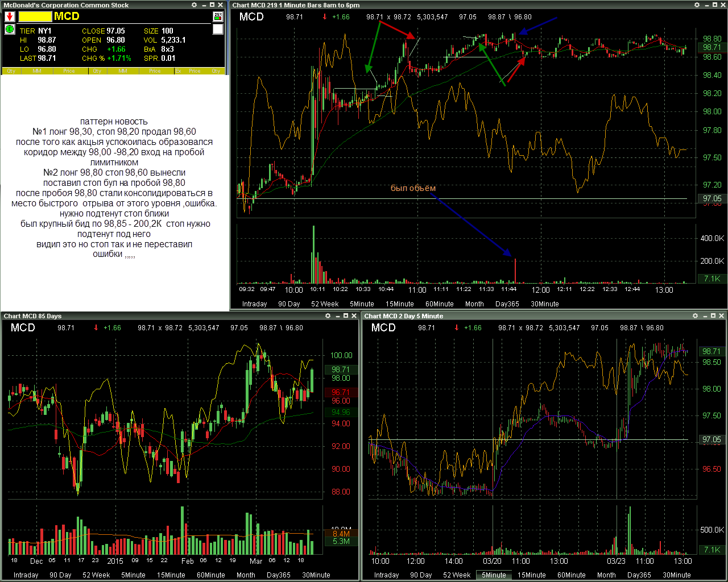Viewport: 728px width, 582px height.
Task: Select Month tab in MCD 85 Days chart
Action: pos(246,575)
